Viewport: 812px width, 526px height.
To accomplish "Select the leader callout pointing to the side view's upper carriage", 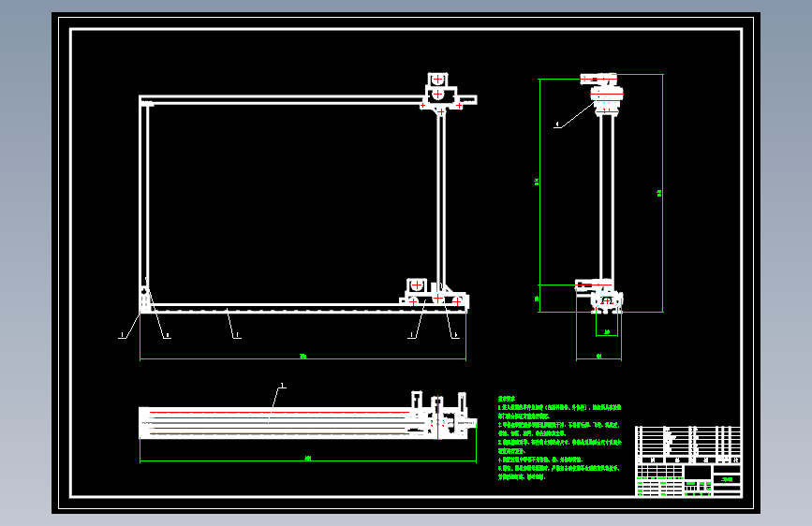I will click(574, 115).
